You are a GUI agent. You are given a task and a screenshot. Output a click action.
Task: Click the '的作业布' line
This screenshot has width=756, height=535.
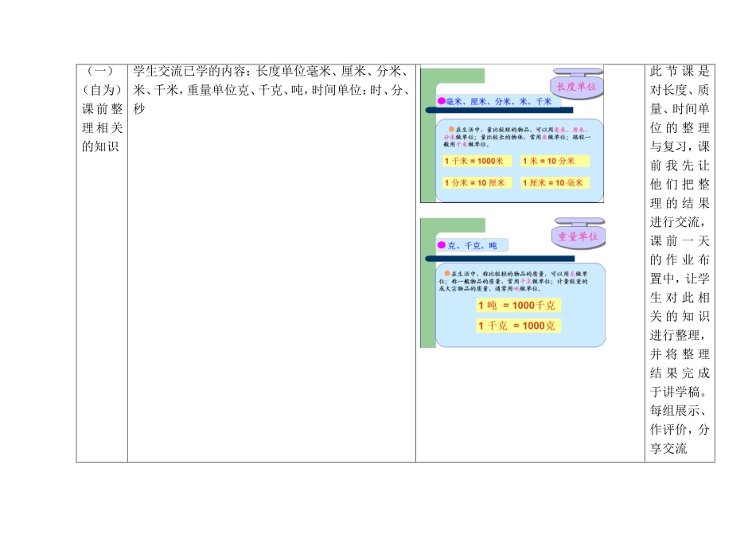pos(680,260)
